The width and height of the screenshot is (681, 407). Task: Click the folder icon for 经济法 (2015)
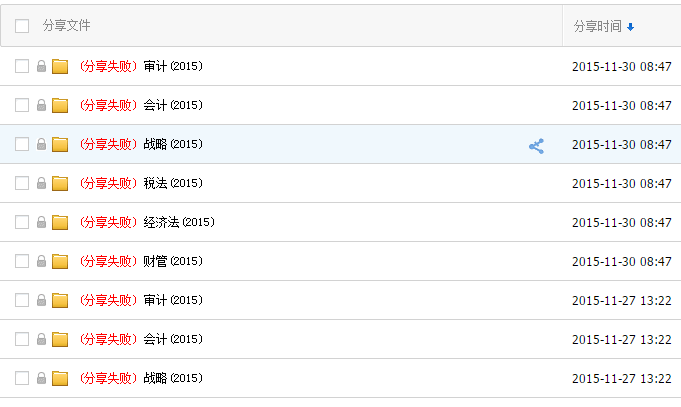click(60, 222)
